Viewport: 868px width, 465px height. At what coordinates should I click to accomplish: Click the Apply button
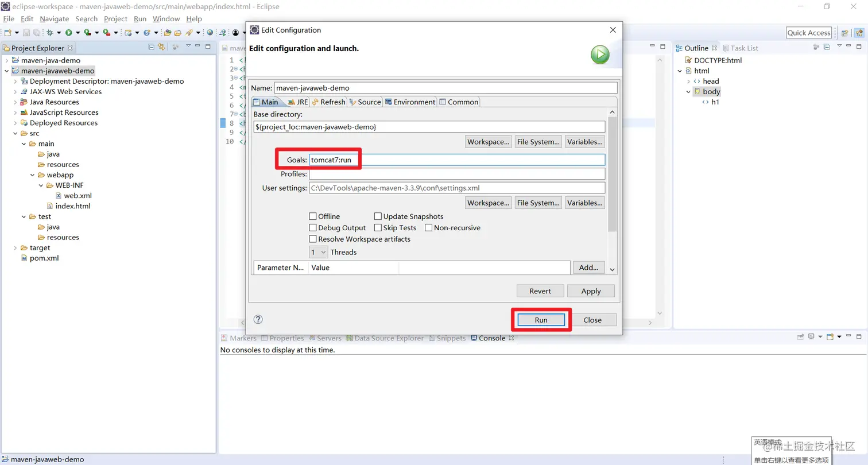pyautogui.click(x=591, y=291)
